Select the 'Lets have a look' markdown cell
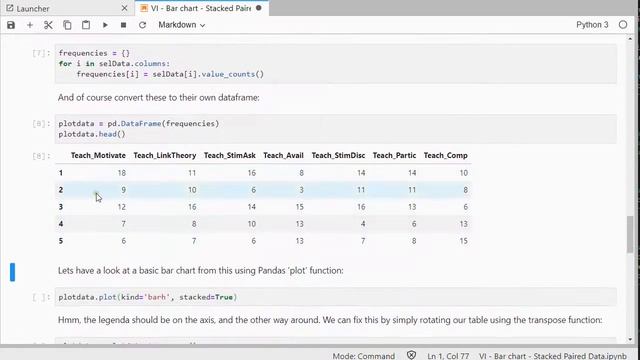 point(200,271)
